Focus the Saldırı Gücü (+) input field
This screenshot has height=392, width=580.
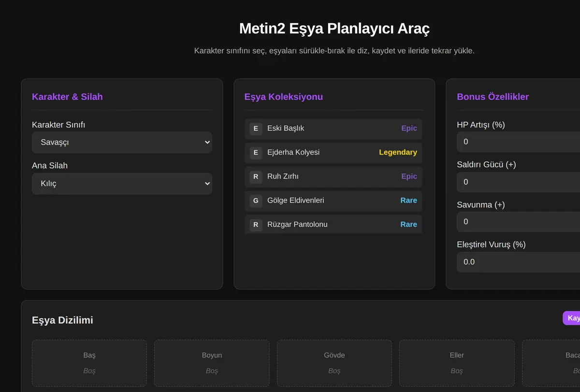pyautogui.click(x=518, y=182)
